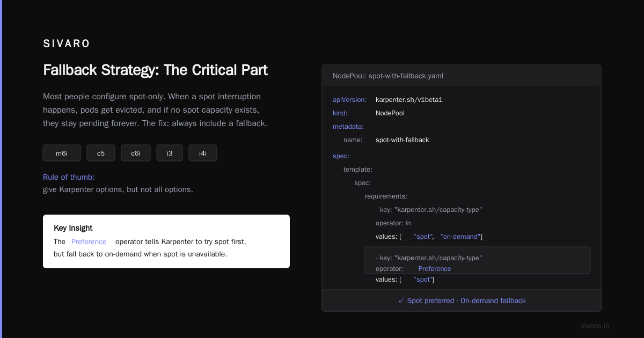Click the 'kind:' key in the YAML
Viewport: 644px width, 338px height.
pos(340,113)
